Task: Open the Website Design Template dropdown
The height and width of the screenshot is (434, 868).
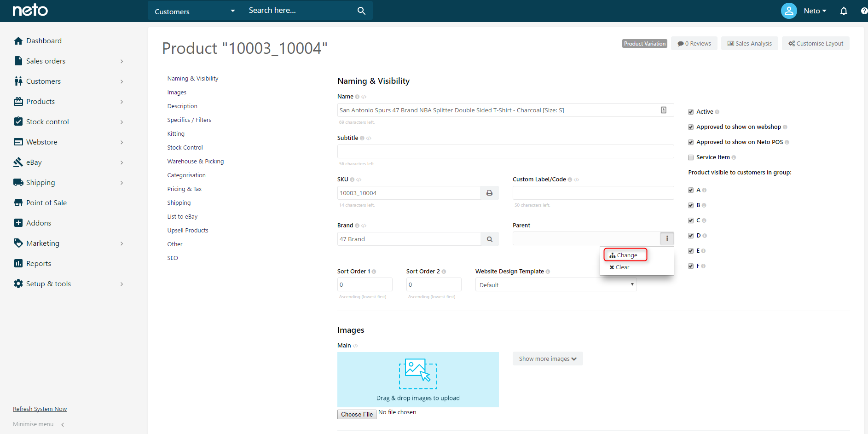Action: (x=556, y=285)
